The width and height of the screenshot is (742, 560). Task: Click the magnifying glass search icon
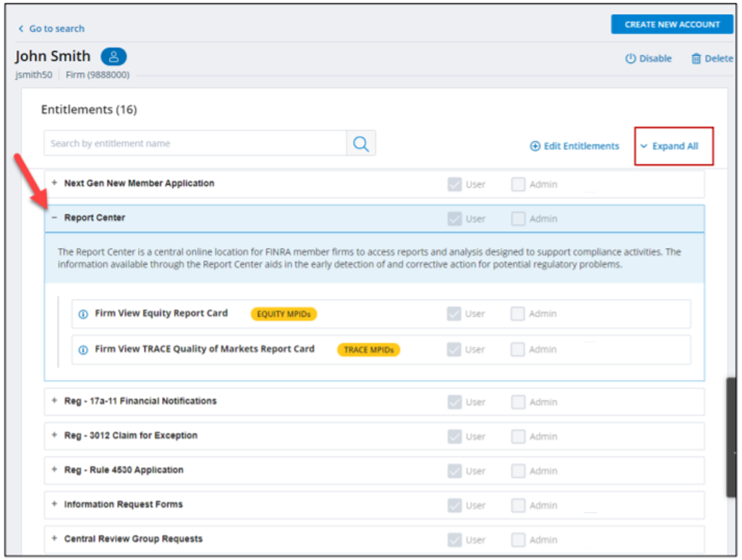pyautogui.click(x=361, y=143)
